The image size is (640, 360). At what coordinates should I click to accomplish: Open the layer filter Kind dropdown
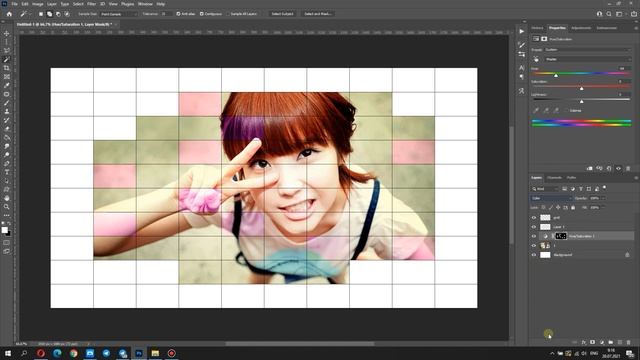545,189
